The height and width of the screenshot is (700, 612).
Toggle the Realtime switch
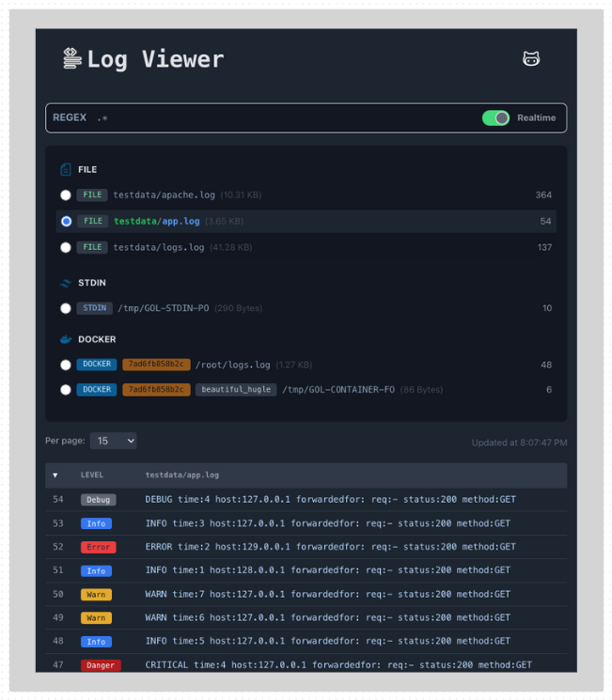point(495,117)
